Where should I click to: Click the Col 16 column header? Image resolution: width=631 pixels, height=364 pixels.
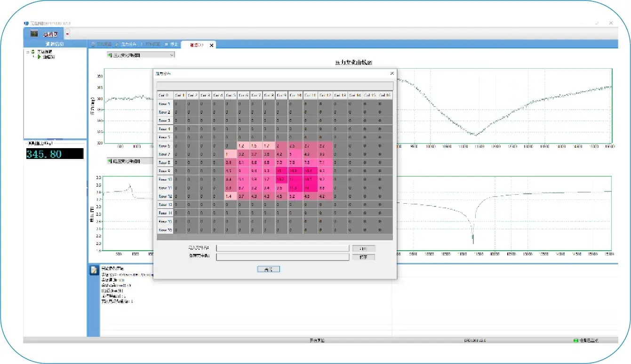tap(384, 95)
